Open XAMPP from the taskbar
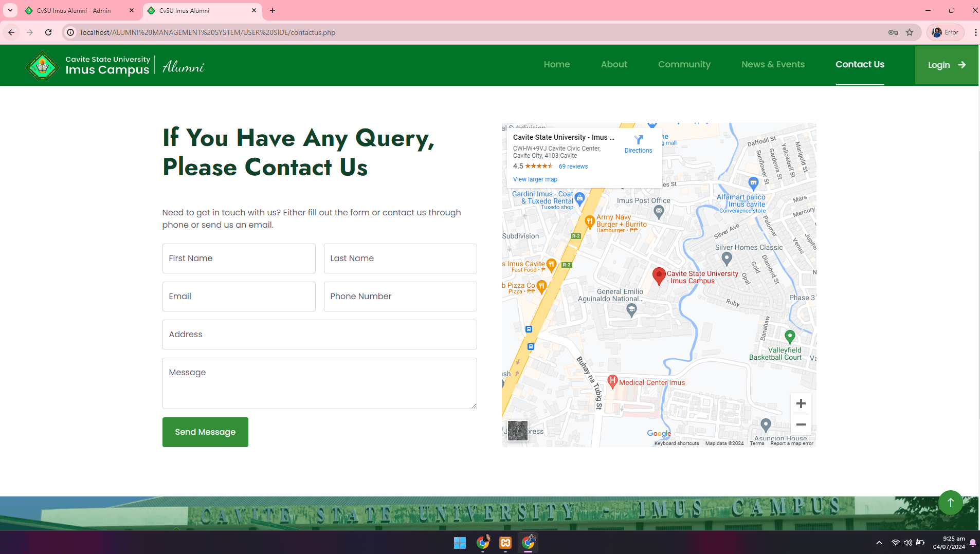This screenshot has height=554, width=980. [505, 543]
